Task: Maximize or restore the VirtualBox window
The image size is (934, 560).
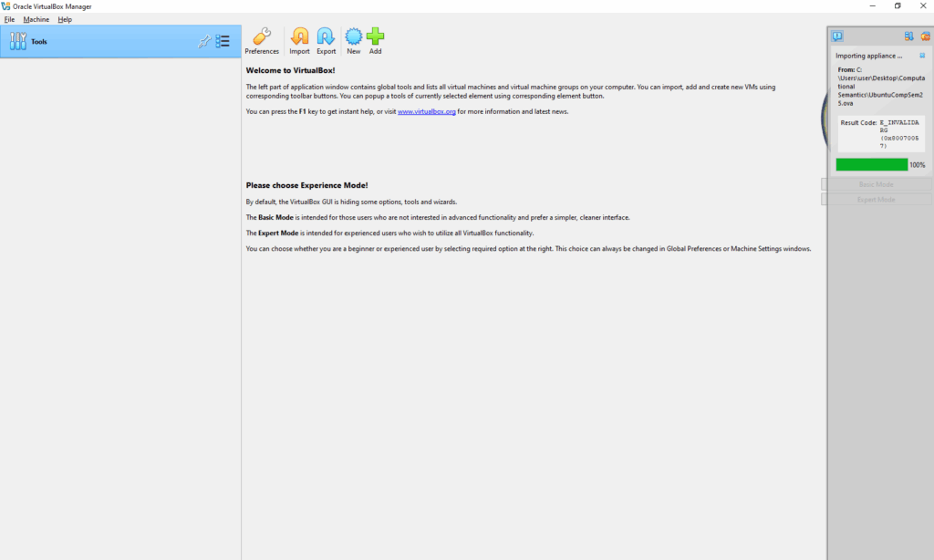Action: pos(898,6)
